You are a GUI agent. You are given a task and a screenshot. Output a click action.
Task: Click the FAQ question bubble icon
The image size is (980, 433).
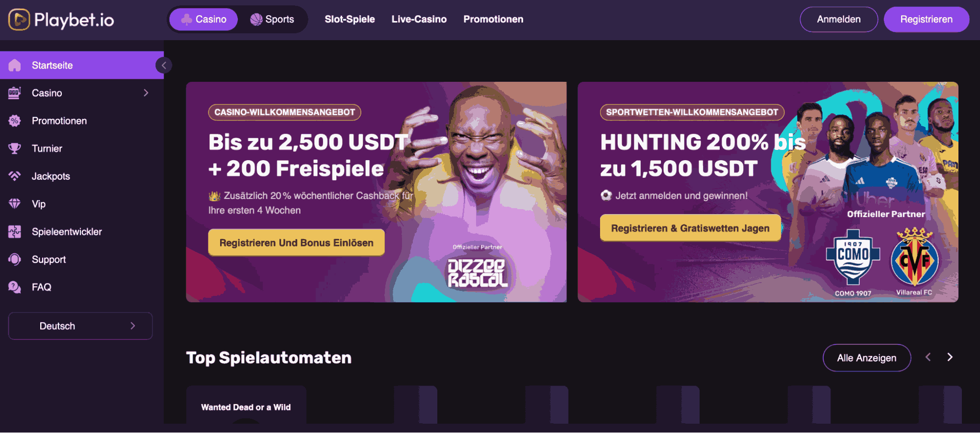15,287
